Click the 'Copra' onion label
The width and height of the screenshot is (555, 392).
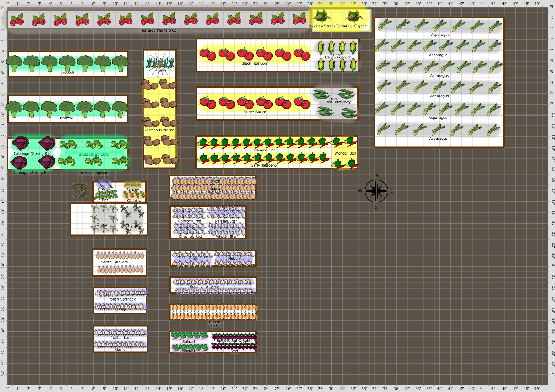coord(214,189)
